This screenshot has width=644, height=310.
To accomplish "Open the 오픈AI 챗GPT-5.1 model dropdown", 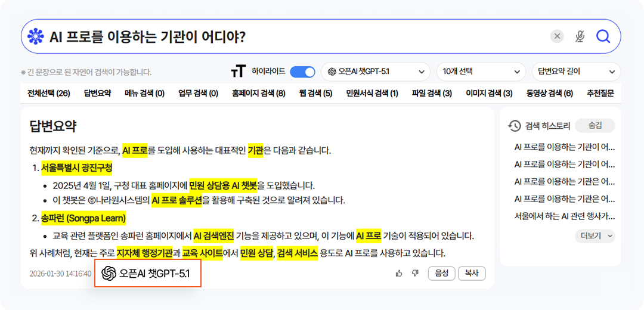I will (x=376, y=72).
